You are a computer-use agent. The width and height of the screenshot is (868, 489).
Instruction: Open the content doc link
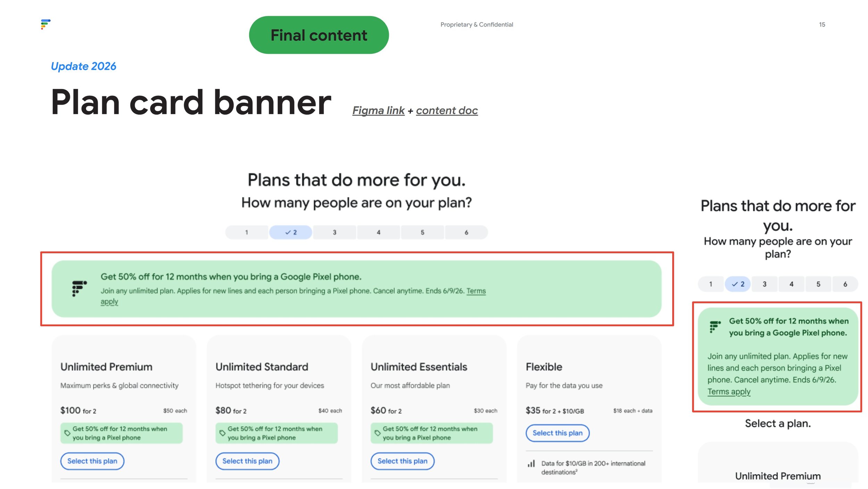tap(447, 111)
